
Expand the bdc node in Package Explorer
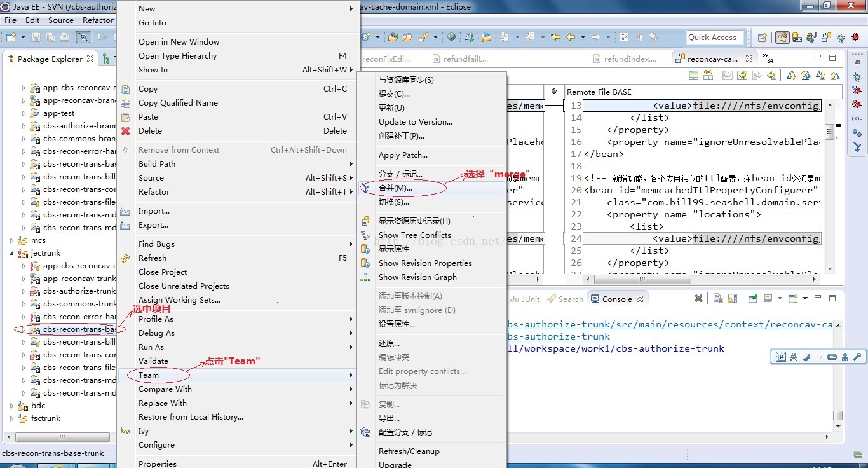(x=12, y=406)
